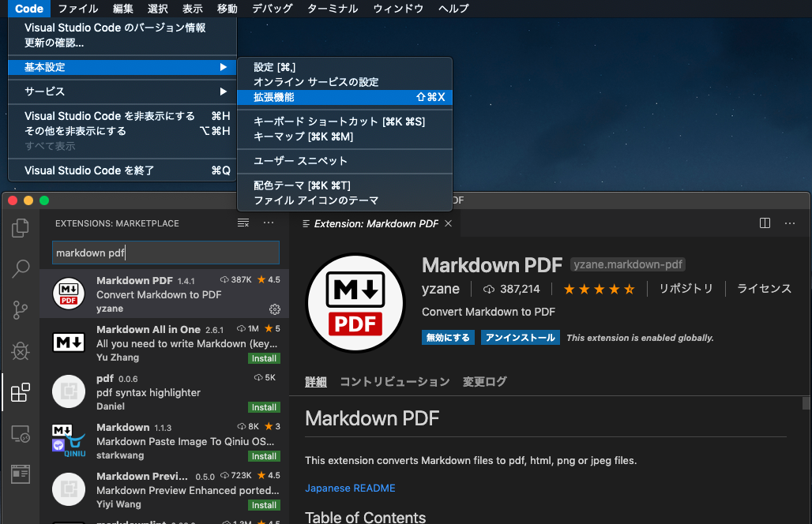Image resolution: width=812 pixels, height=524 pixels.
Task: Open the Source Control view
Action: pyautogui.click(x=21, y=310)
